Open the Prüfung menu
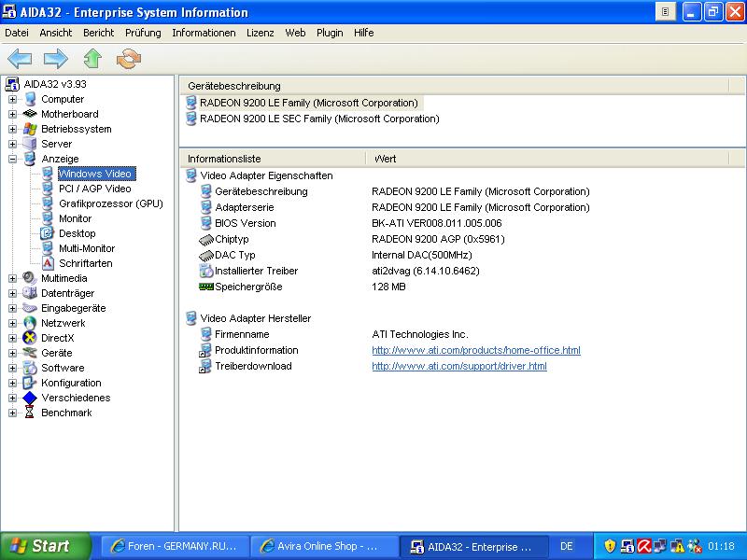The width and height of the screenshot is (747, 560). (143, 33)
